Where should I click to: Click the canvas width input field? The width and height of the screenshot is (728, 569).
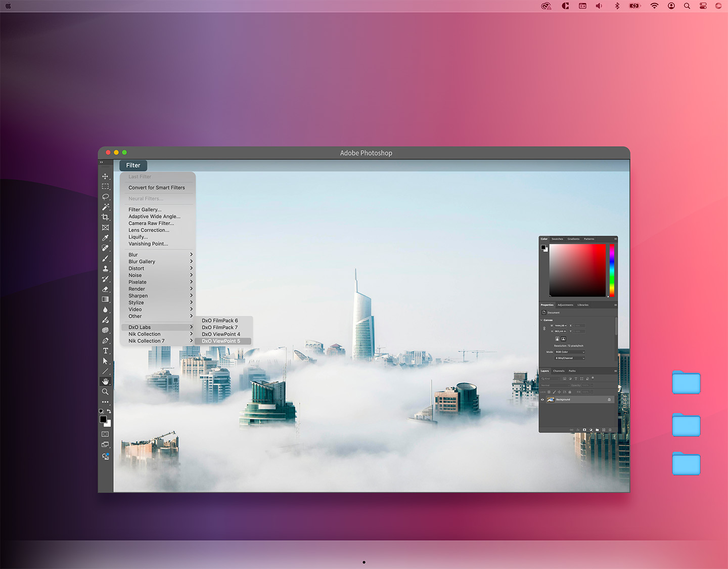click(x=560, y=326)
